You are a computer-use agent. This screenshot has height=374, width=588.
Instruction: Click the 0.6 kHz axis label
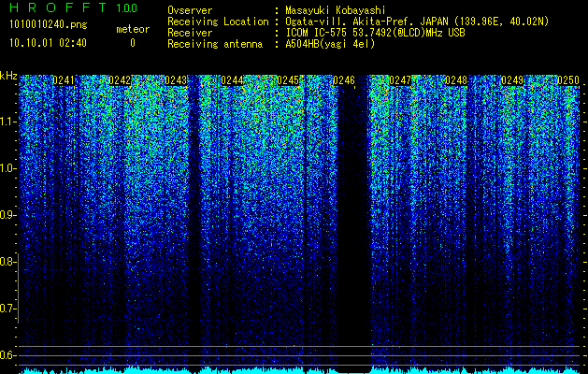[7, 355]
